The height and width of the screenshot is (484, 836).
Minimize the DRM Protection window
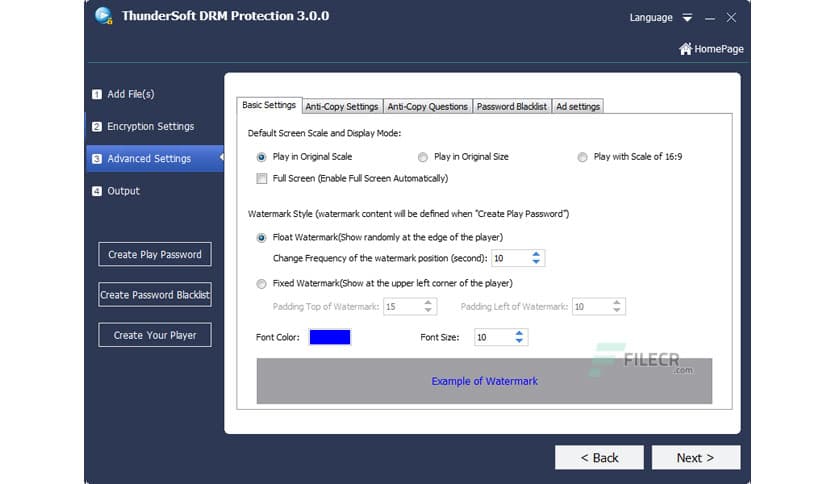(710, 18)
